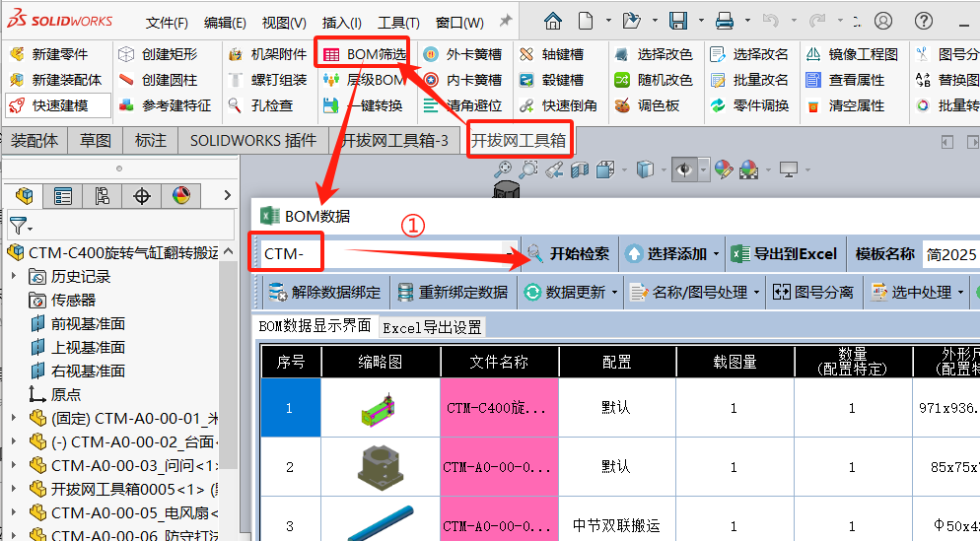Open the 数据更新 dropdown arrow
980x541 pixels.
(x=614, y=293)
